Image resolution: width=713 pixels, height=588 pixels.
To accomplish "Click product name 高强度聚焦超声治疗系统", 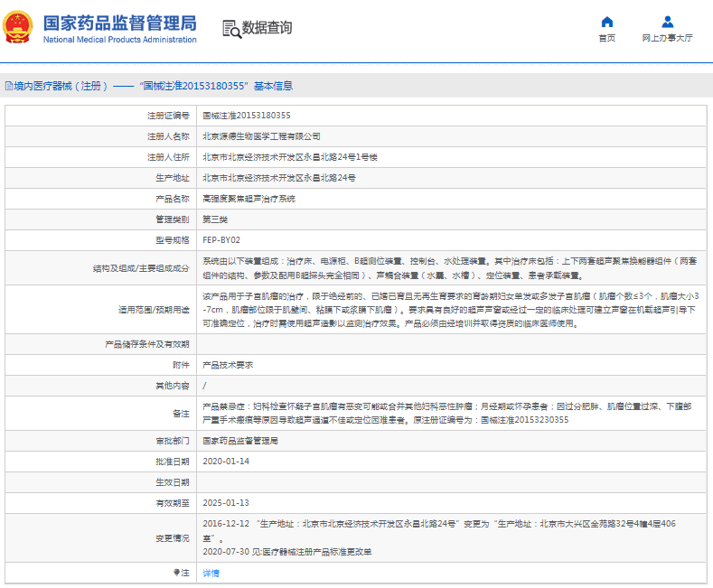I will [249, 199].
